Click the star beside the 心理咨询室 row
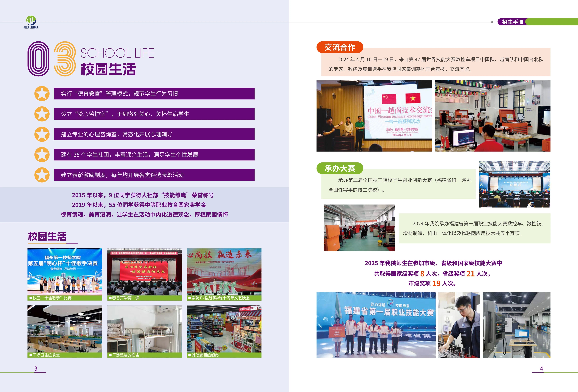Image resolution: width=578 pixels, height=392 pixels. click(42, 134)
